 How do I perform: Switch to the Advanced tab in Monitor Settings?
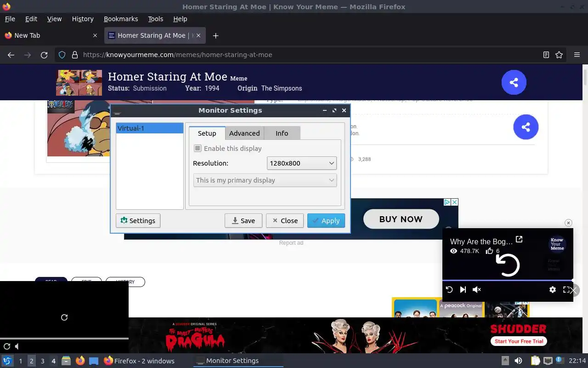point(244,133)
